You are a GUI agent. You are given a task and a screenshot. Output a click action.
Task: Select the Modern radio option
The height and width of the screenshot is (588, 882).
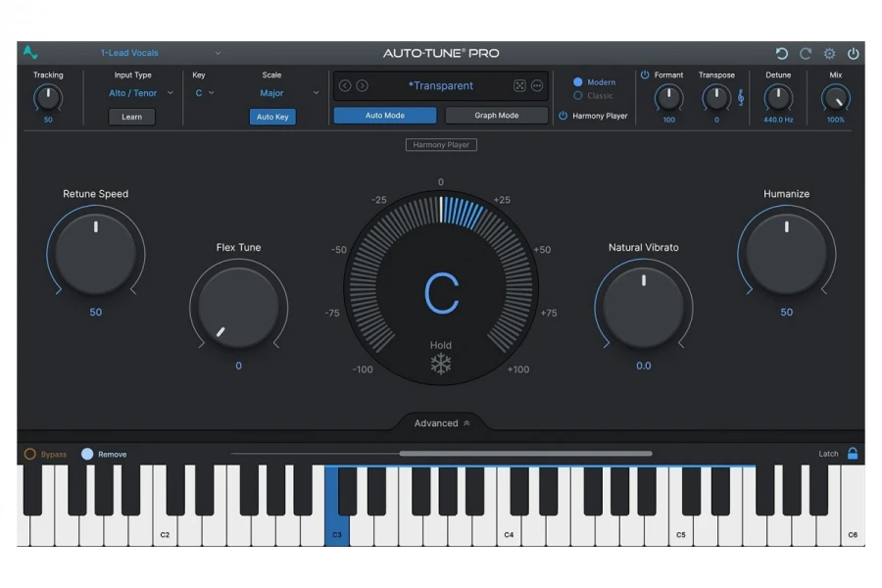point(577,82)
